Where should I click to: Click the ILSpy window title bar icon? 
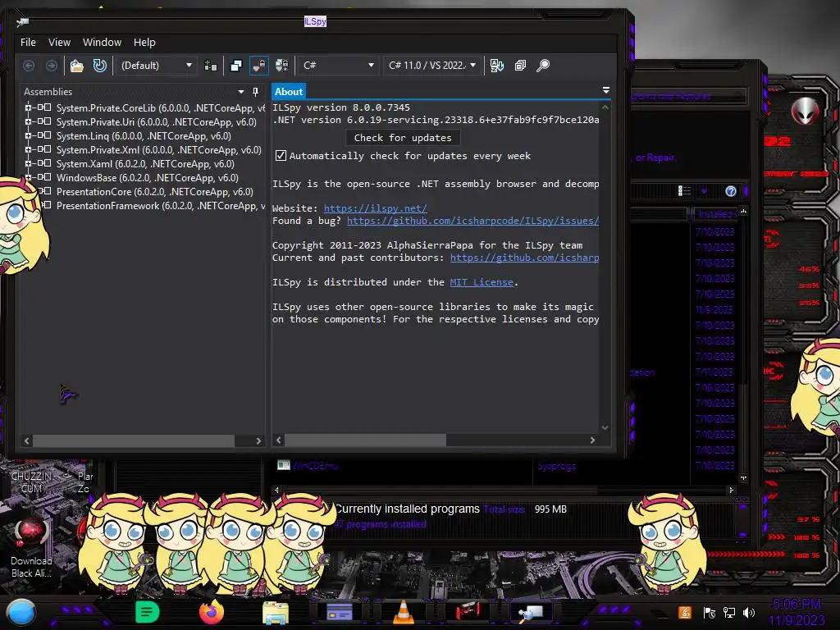click(x=22, y=21)
